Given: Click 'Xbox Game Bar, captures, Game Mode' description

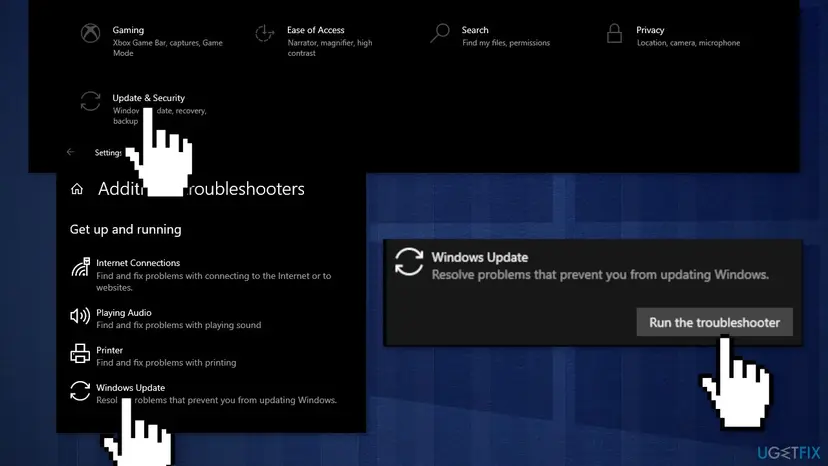Looking at the screenshot, I should pos(167,48).
